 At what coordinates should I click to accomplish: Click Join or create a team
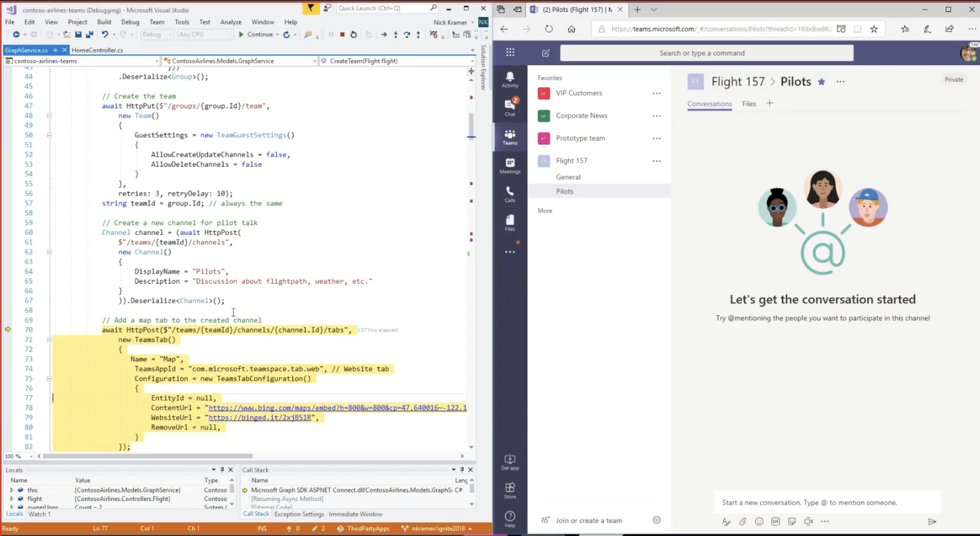588,520
